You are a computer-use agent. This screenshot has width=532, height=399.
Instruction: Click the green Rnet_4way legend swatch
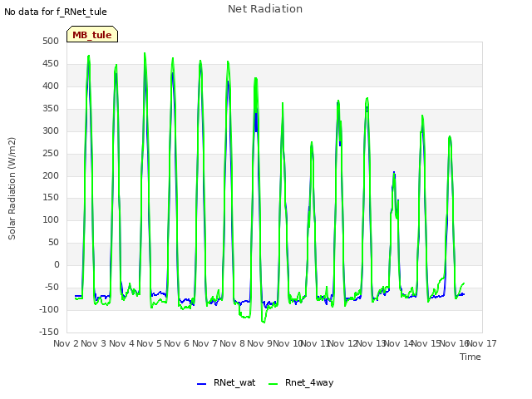pos(273,384)
